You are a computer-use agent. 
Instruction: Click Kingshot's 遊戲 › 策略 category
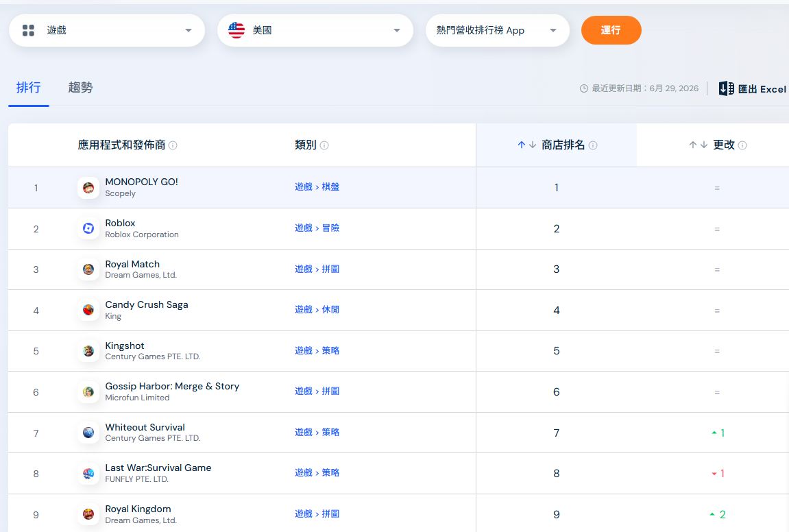point(317,350)
